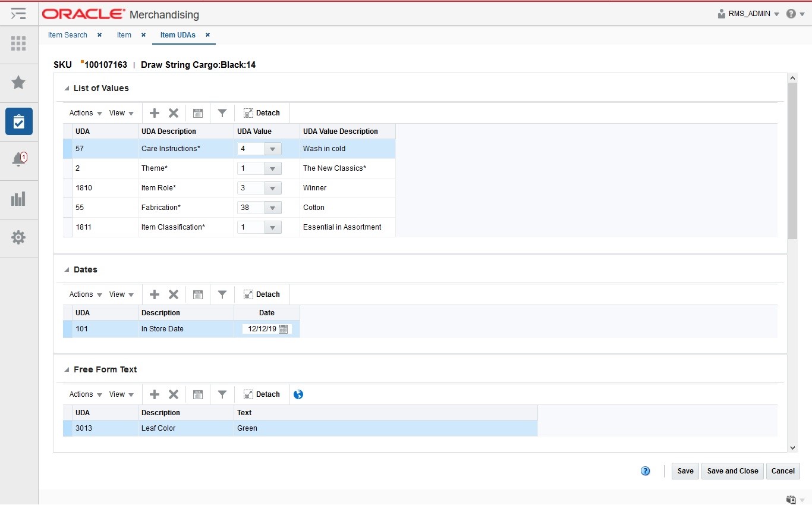Open the RMS_ADMIN user menu

pyautogui.click(x=749, y=14)
